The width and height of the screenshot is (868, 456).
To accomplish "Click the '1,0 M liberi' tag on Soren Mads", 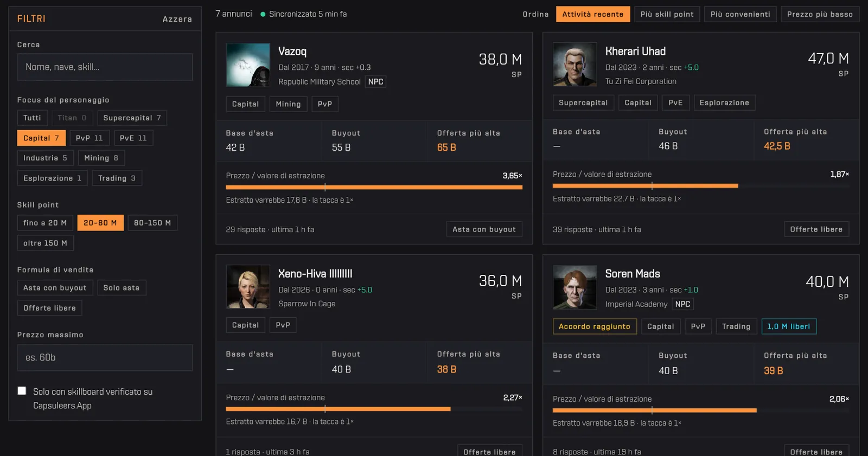I will [x=789, y=326].
